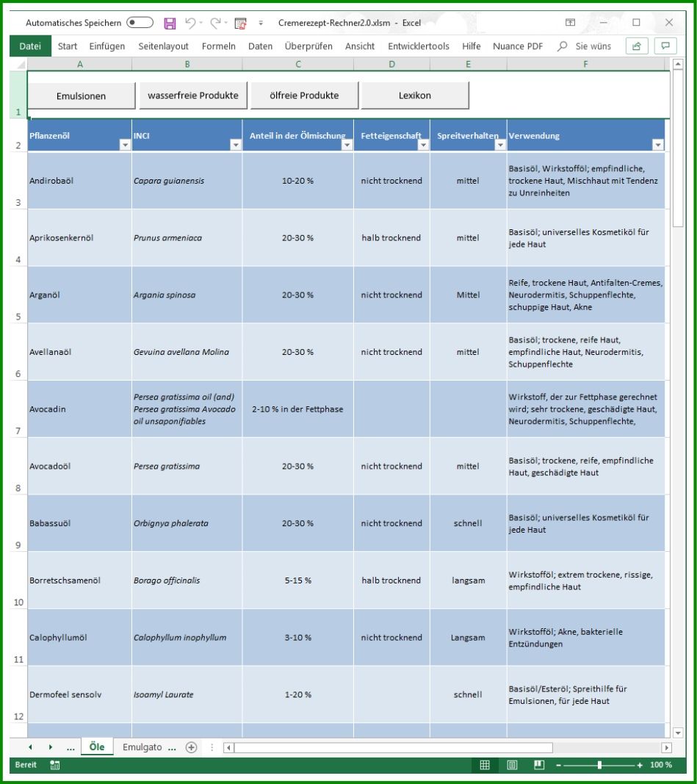Click the search box 'Sie wüns'

[x=593, y=46]
